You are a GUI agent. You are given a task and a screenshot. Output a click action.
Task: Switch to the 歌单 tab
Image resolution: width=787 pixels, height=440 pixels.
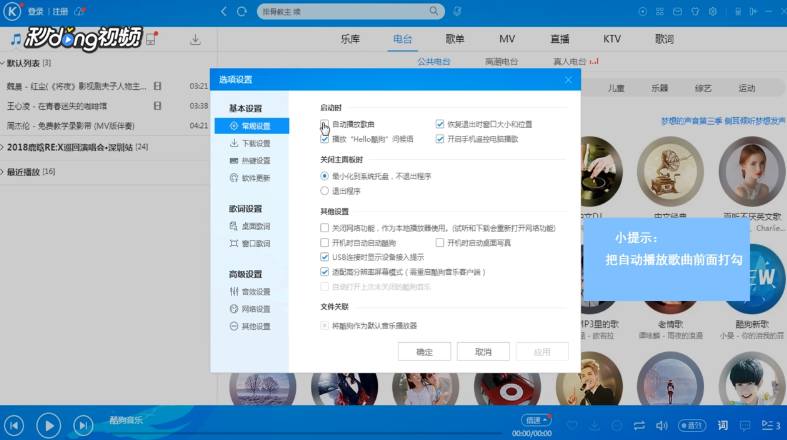point(455,39)
